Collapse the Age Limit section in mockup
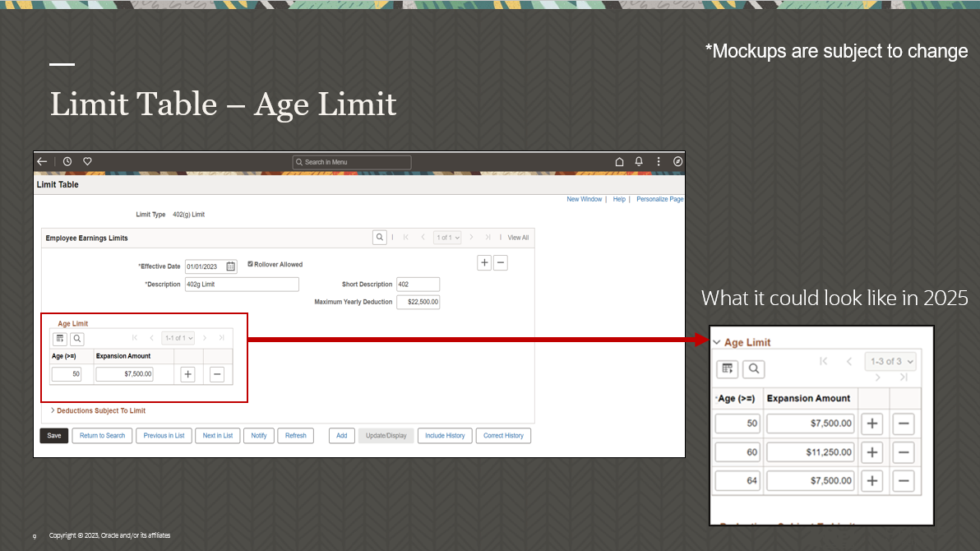 tap(717, 342)
